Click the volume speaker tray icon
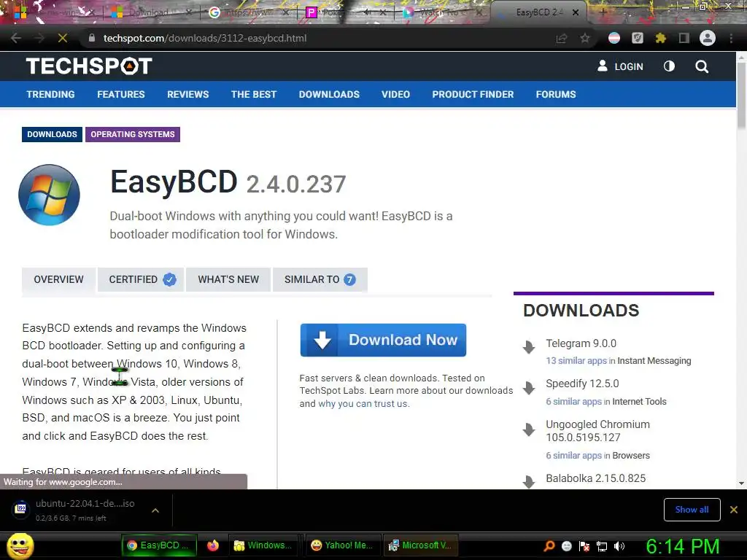Viewport: 747px width, 560px height. point(619,546)
